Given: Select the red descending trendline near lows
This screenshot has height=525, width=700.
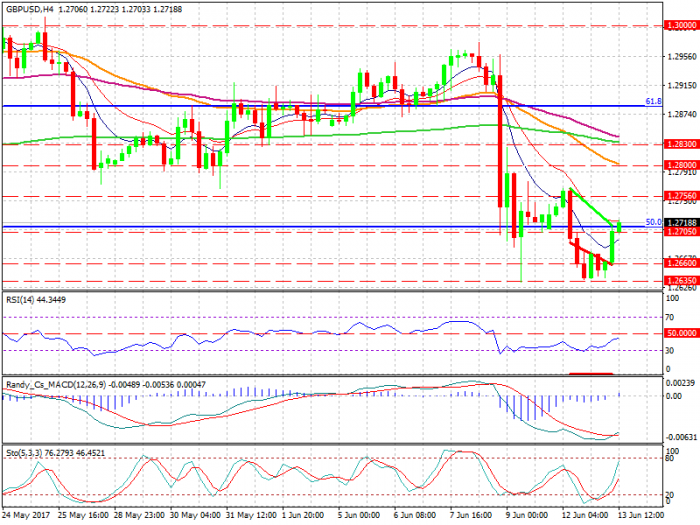Looking at the screenshot, I should 590,254.
